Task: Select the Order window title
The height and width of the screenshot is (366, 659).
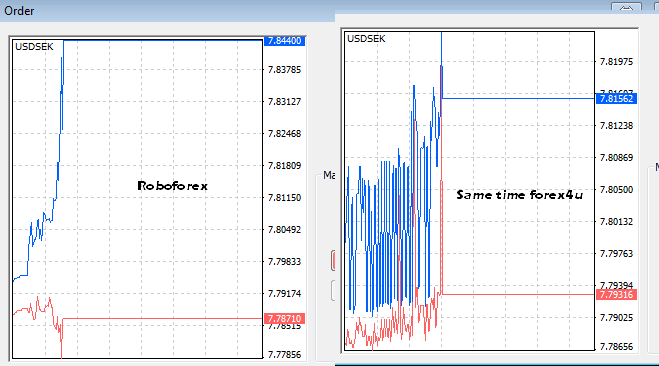Action: point(19,11)
